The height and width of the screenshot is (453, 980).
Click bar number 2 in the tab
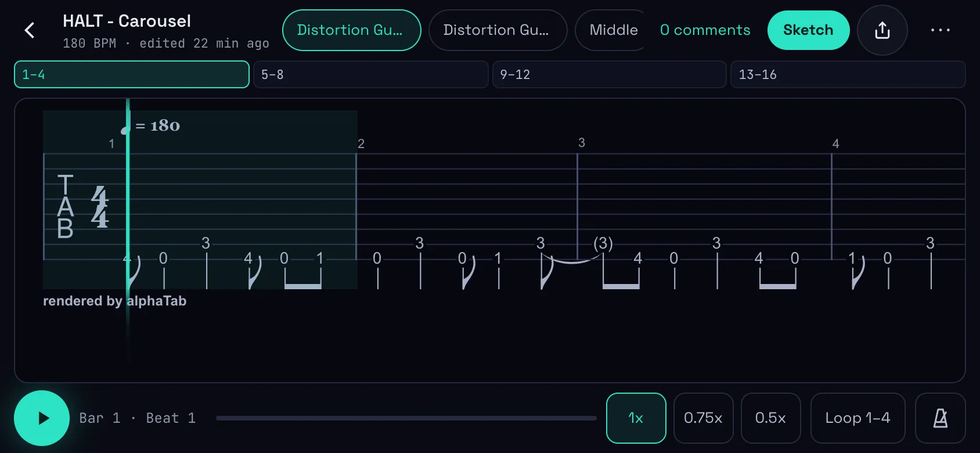361,143
